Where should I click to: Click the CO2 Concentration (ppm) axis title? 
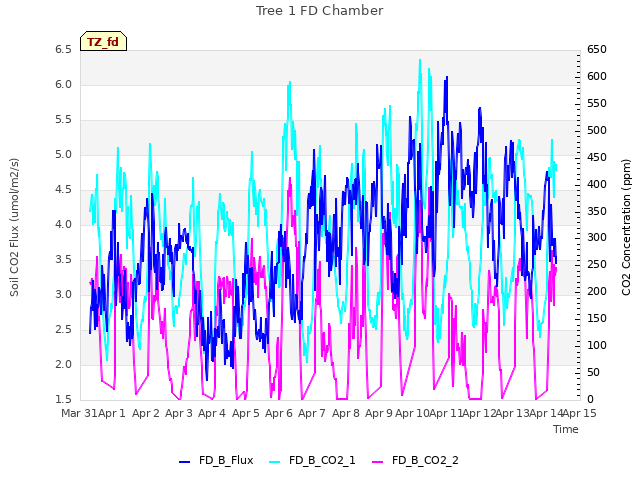626,227
